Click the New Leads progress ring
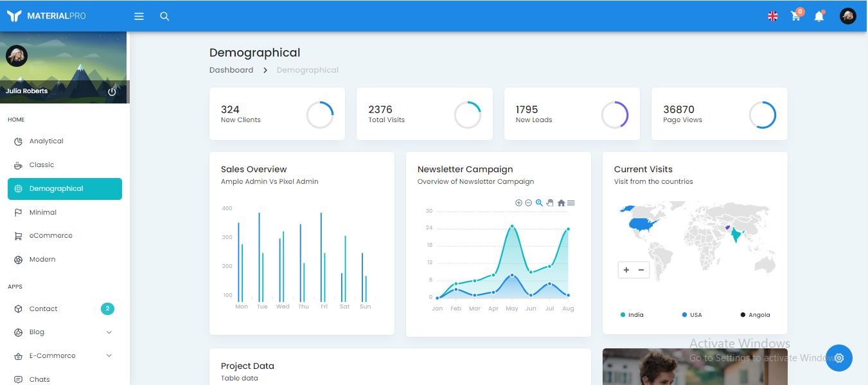 [615, 115]
